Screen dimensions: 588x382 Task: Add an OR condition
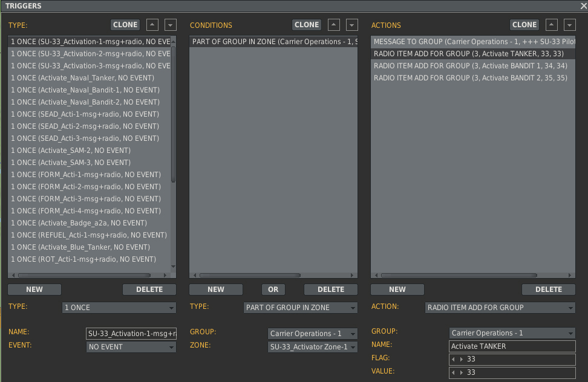click(273, 290)
